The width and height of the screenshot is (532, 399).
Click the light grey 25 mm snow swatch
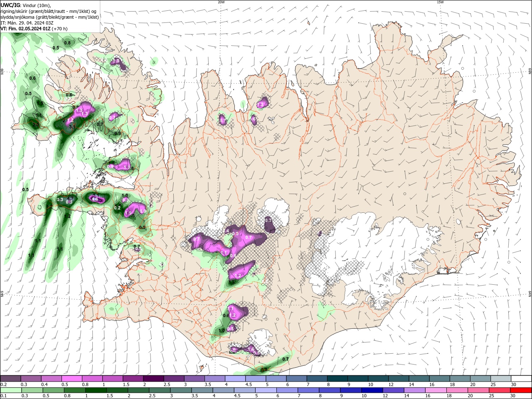(x=500, y=379)
